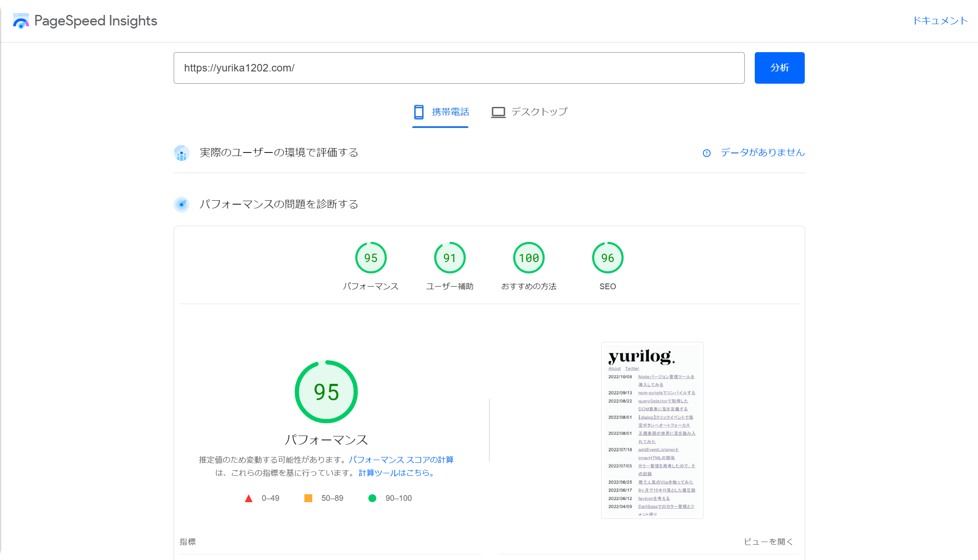Select the mobile phone icon on 携帯電話 tab
Screen dimensions: 978x560
418,112
